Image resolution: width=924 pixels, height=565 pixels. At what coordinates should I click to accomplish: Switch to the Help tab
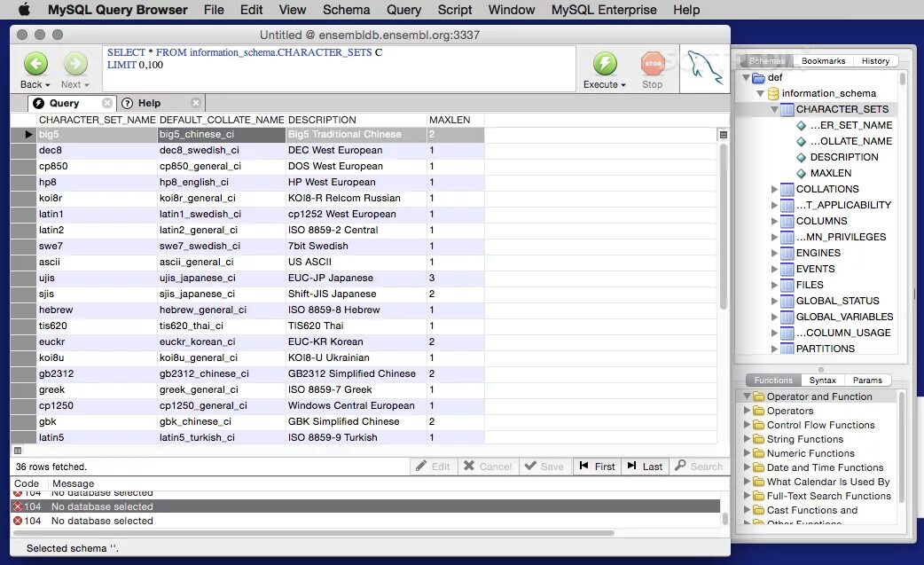click(161, 103)
